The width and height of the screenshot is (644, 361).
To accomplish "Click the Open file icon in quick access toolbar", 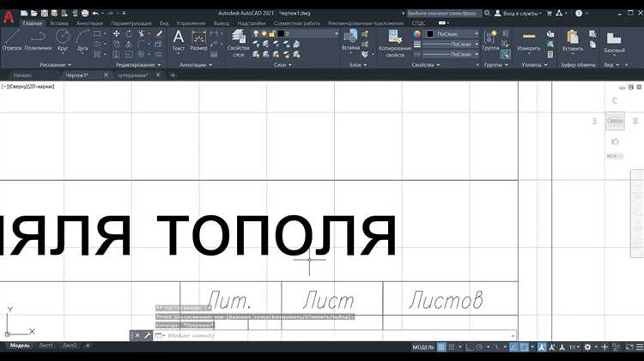I will click(34, 13).
